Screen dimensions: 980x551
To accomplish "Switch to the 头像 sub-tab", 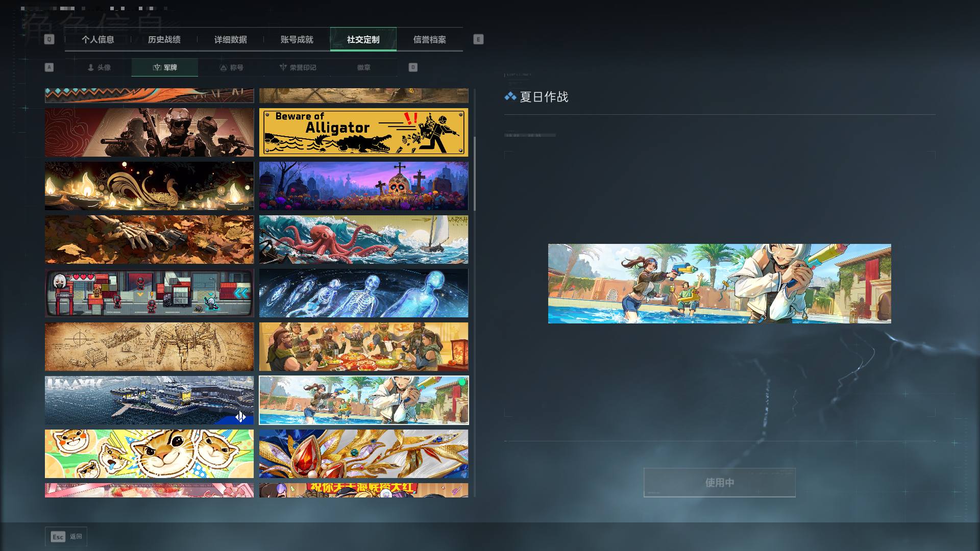I will coord(99,67).
